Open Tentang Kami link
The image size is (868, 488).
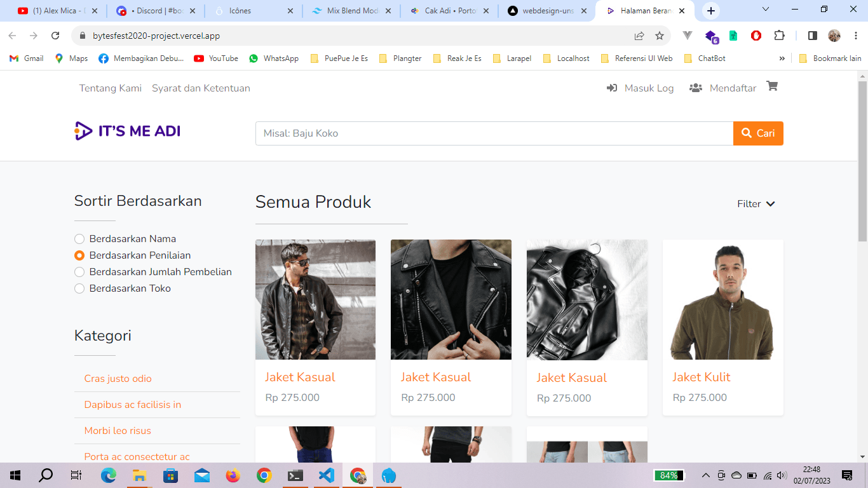pyautogui.click(x=111, y=88)
